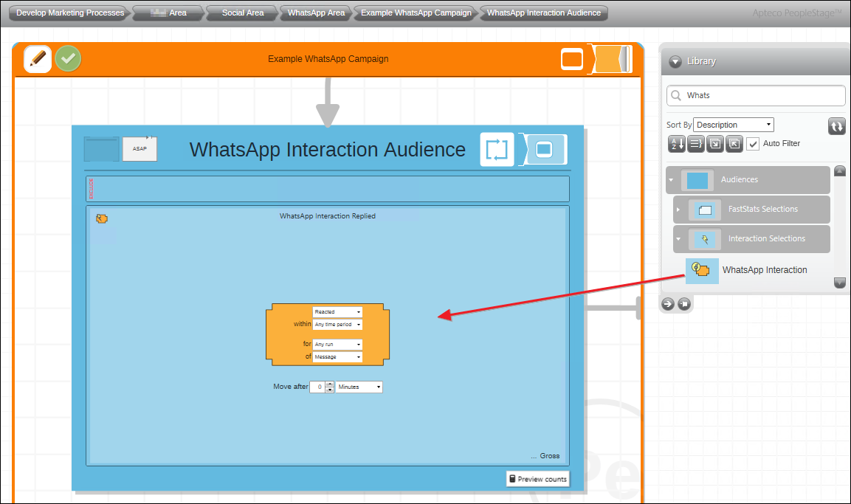Go to Develop Marketing Processes breadcrumb
The width and height of the screenshot is (851, 504).
click(70, 13)
